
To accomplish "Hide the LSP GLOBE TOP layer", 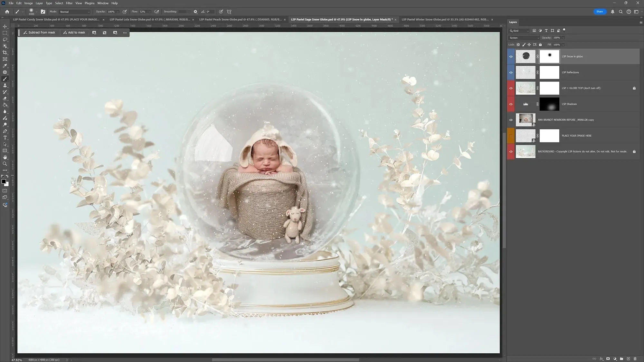I will tap(511, 88).
